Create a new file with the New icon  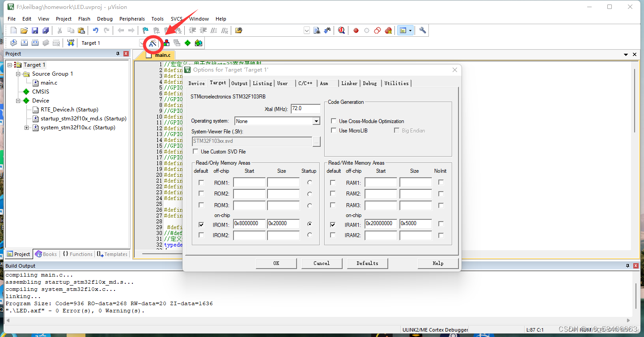click(13, 30)
